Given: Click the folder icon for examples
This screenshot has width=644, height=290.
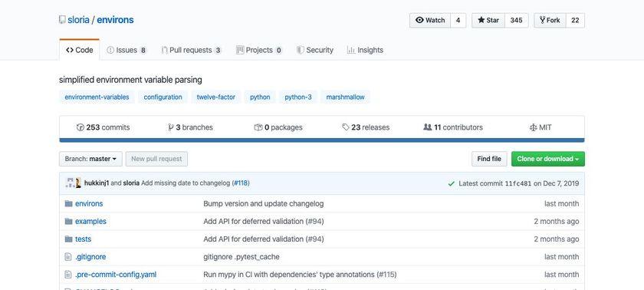Looking at the screenshot, I should (68, 222).
